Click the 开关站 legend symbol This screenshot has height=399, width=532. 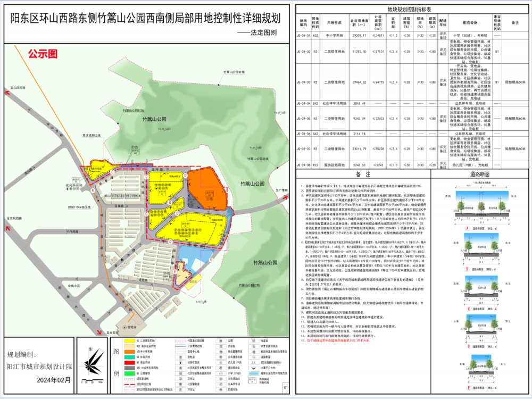tap(180, 389)
